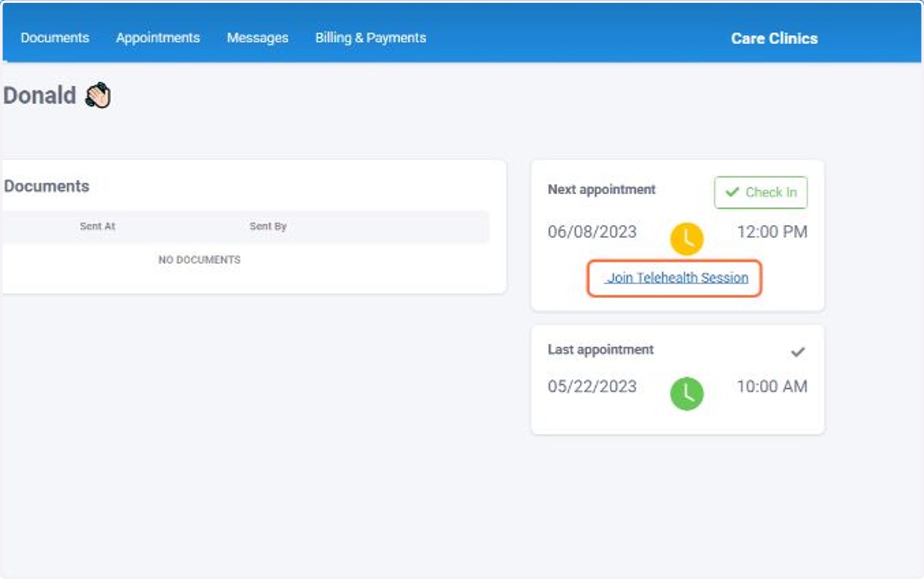Click the 05/22/2023 appointment date
924x579 pixels.
[592, 386]
